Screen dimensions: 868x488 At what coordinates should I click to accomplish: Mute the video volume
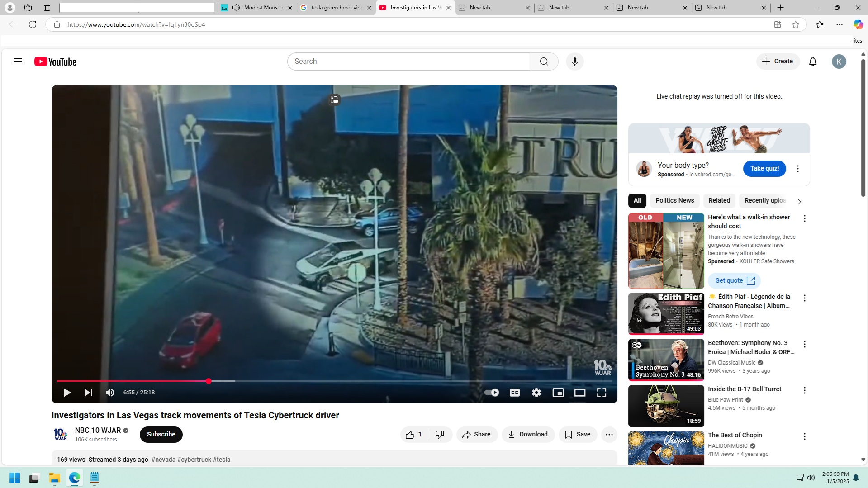point(110,393)
